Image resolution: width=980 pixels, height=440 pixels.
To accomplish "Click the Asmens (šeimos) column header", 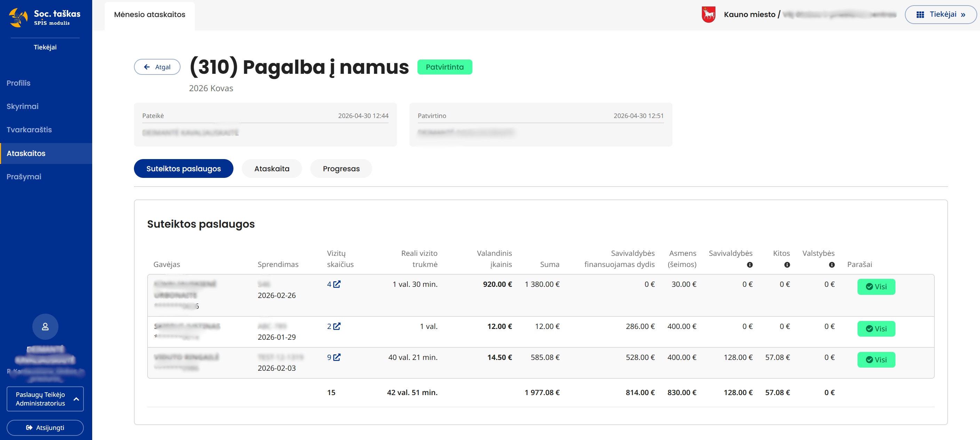I will (682, 259).
